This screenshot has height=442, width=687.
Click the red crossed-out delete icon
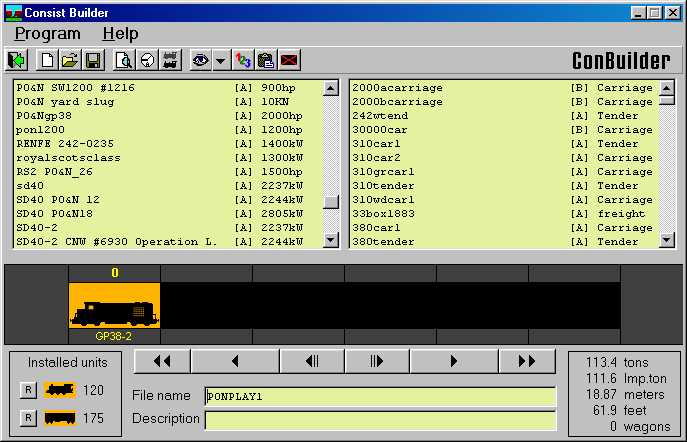(x=289, y=60)
